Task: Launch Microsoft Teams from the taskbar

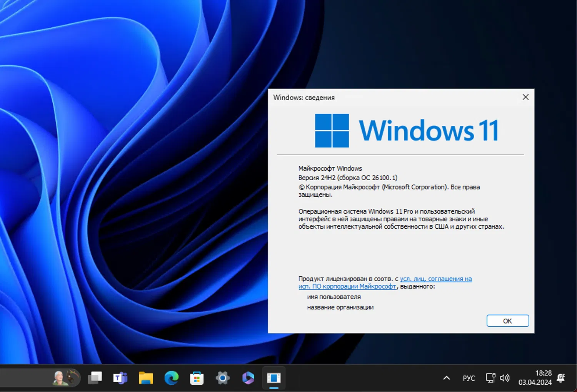Action: coord(120,378)
